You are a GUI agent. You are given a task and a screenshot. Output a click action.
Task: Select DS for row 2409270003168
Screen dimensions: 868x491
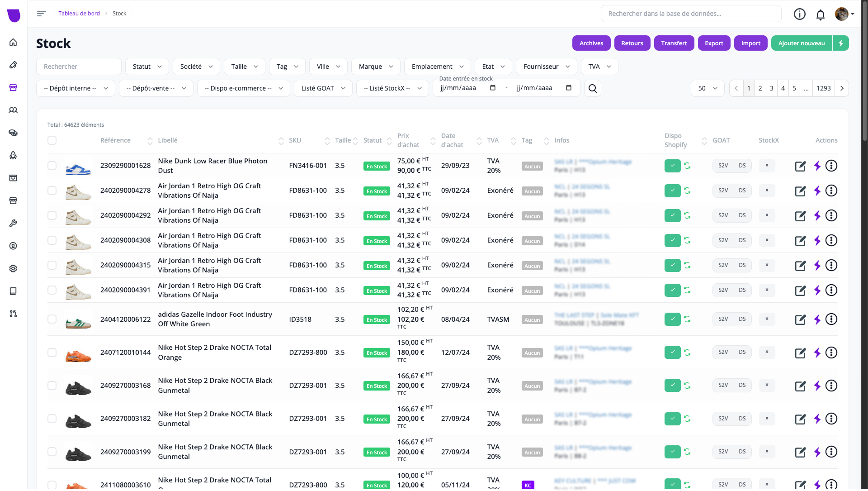(x=742, y=386)
